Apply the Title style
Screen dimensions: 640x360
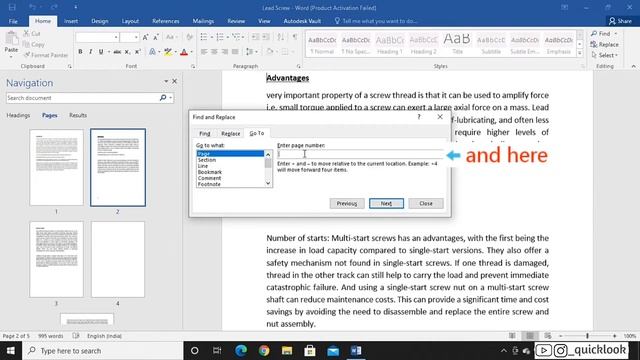click(457, 44)
